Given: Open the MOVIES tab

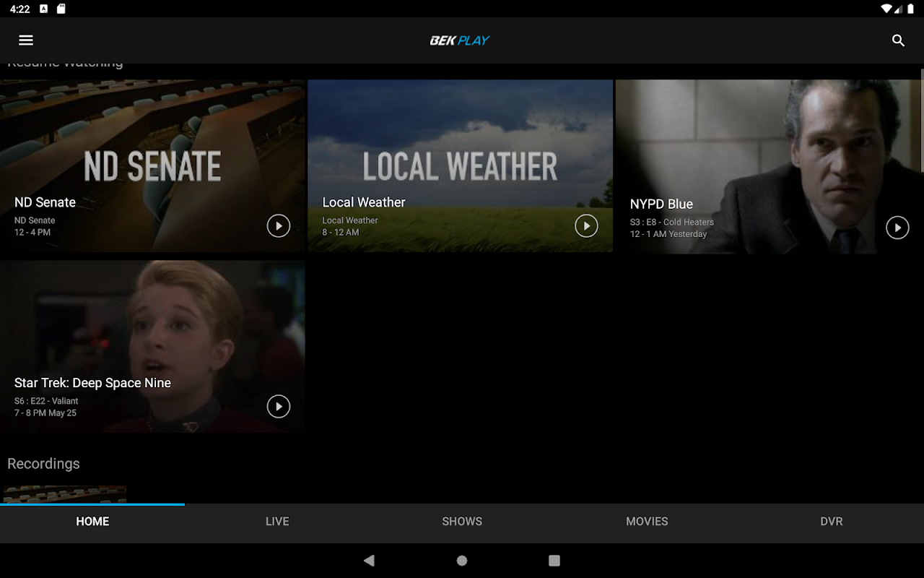Looking at the screenshot, I should pyautogui.click(x=647, y=522).
